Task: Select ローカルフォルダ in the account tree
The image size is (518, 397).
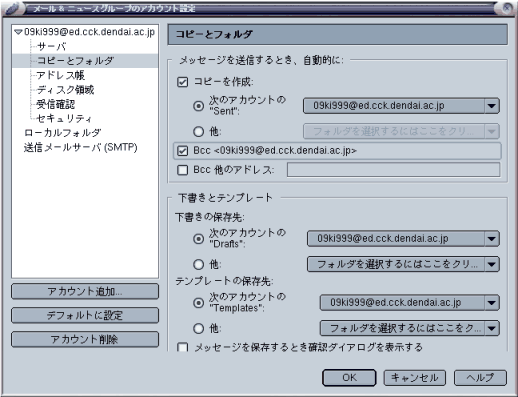Action: click(62, 133)
